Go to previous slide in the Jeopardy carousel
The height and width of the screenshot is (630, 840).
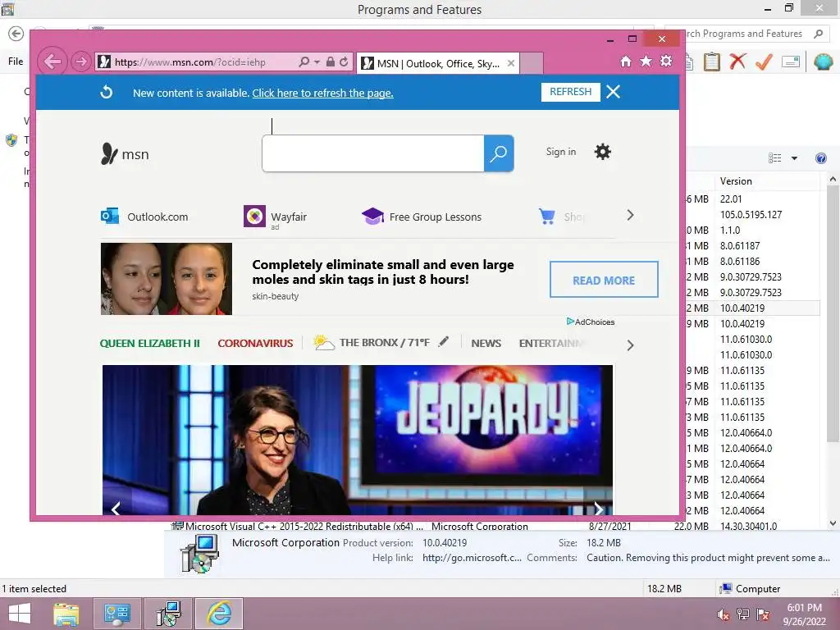point(116,509)
